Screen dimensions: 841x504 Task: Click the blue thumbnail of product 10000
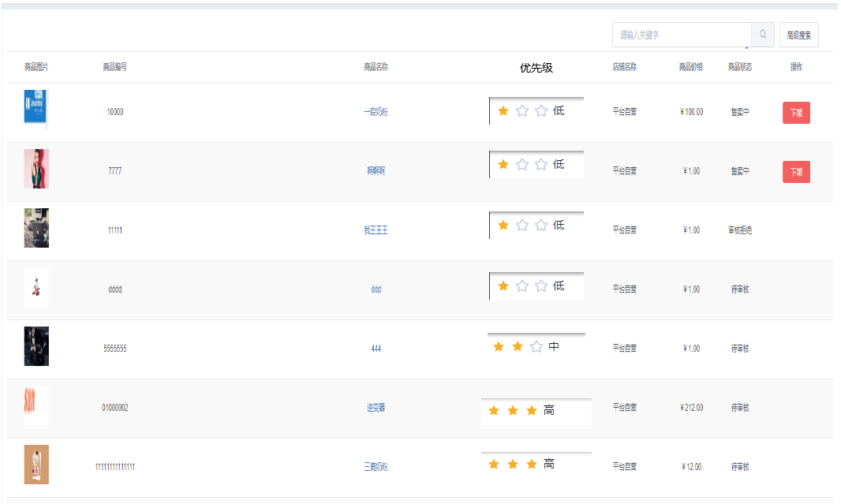(36, 109)
